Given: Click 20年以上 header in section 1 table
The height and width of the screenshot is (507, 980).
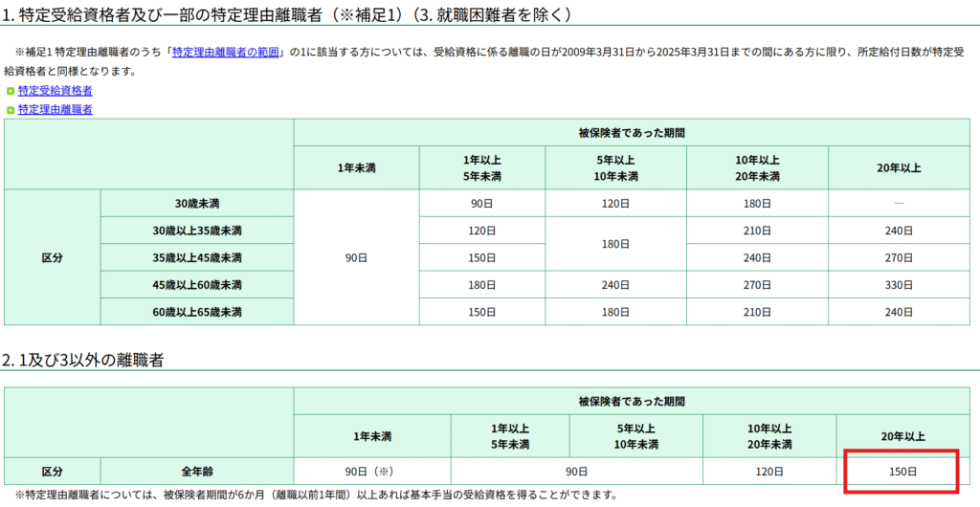Looking at the screenshot, I should (x=900, y=168).
